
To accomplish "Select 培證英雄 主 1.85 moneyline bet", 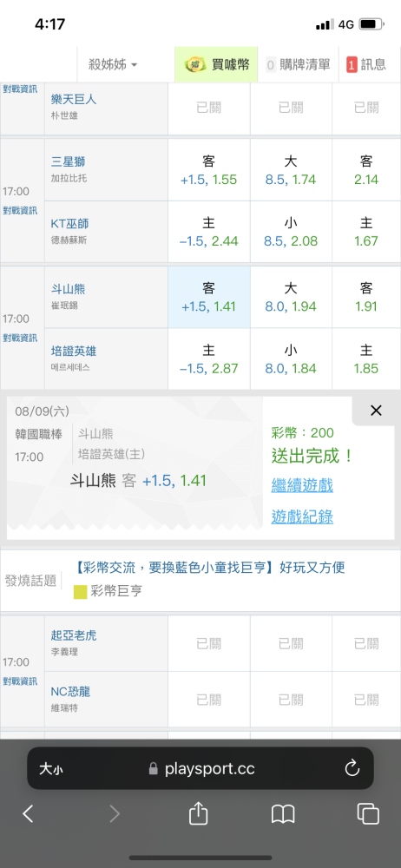I will 366,359.
